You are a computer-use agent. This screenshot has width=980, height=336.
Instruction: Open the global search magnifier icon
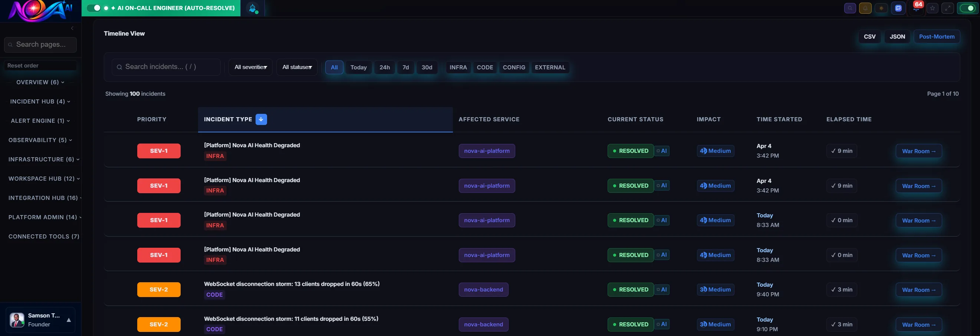850,8
